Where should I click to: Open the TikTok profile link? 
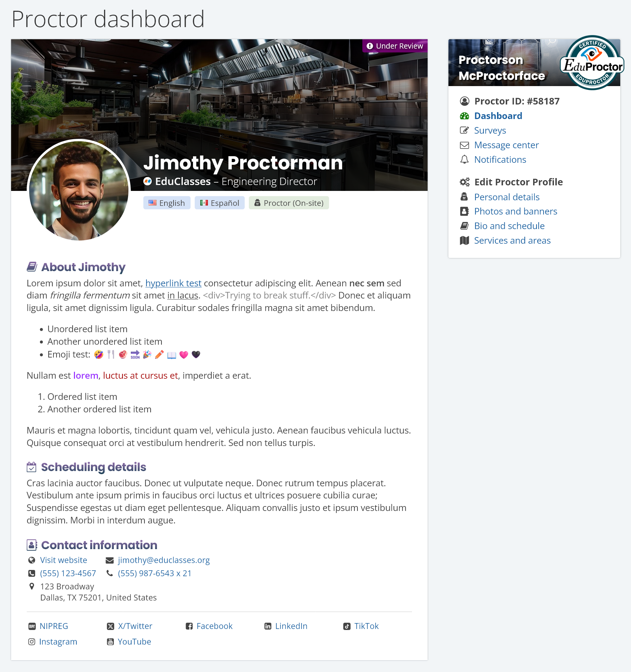pos(366,626)
